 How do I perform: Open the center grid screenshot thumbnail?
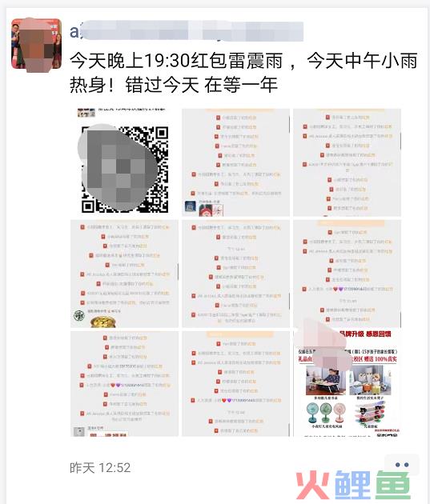click(235, 274)
